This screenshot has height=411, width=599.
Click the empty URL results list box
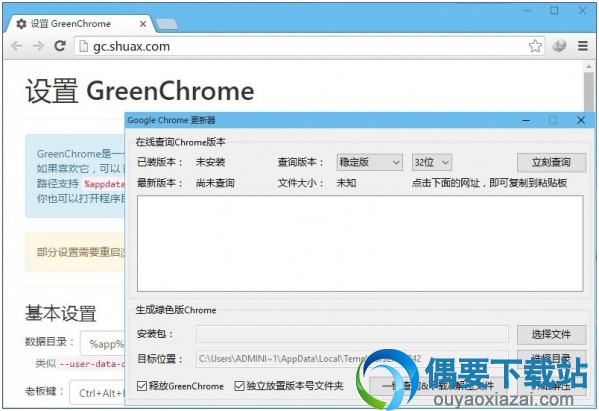(x=360, y=243)
